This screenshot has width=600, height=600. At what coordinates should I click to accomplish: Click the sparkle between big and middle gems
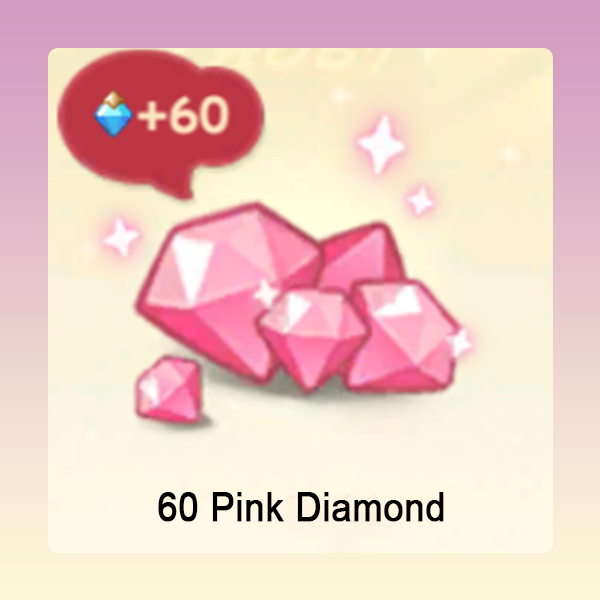(266, 294)
